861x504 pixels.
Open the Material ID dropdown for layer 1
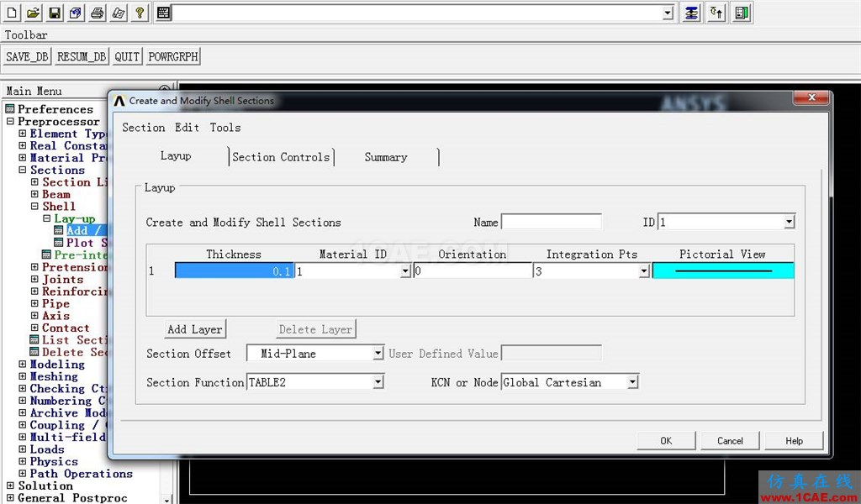(x=406, y=271)
